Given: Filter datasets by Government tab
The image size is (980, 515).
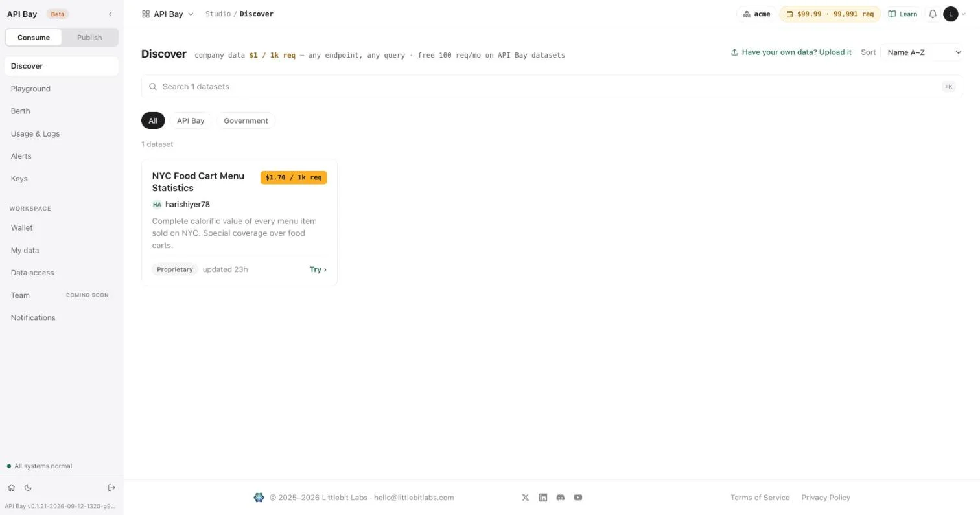Looking at the screenshot, I should click(x=246, y=120).
